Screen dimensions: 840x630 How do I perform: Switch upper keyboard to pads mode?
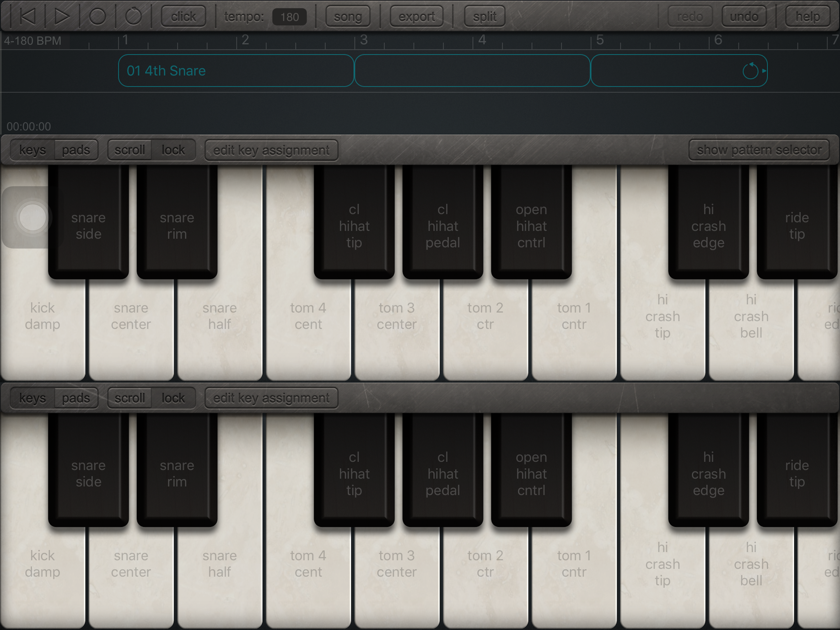[76, 150]
